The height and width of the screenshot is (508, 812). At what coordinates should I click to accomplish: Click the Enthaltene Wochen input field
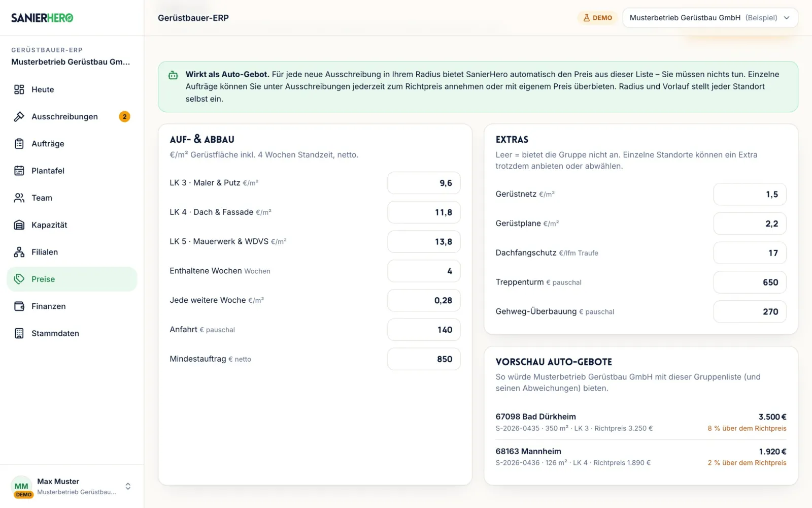tap(424, 271)
